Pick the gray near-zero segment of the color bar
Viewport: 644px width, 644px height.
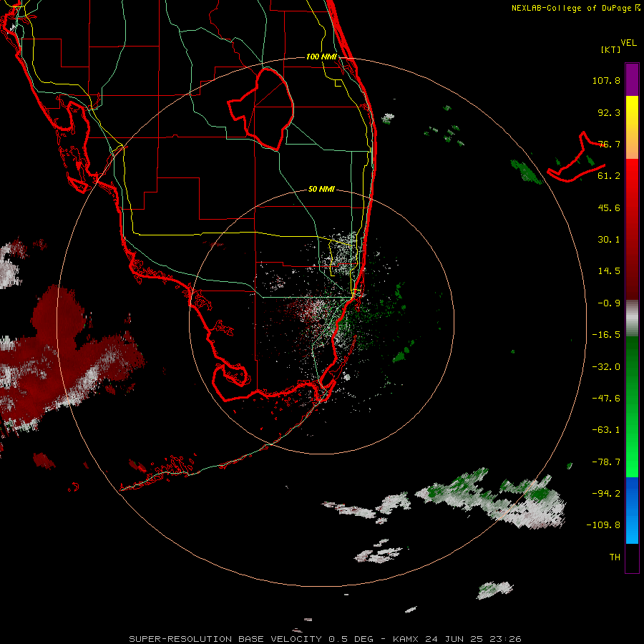point(632,318)
